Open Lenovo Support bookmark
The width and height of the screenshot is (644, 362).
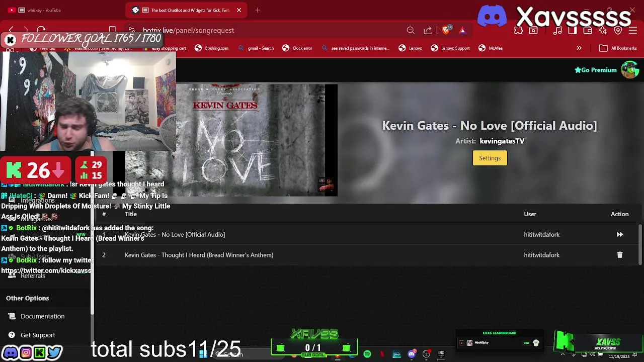click(x=450, y=48)
